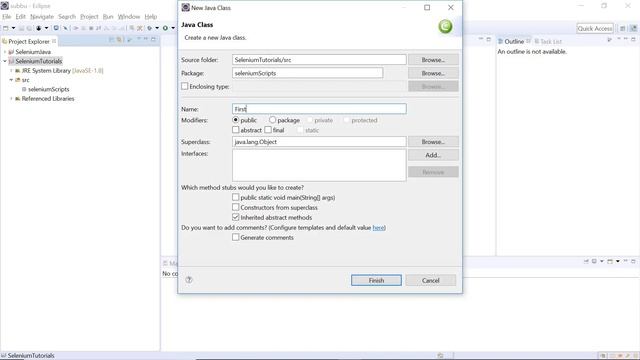Click the SeleniumJava project icon
Viewport: 640px width, 360px height.
coord(11,52)
